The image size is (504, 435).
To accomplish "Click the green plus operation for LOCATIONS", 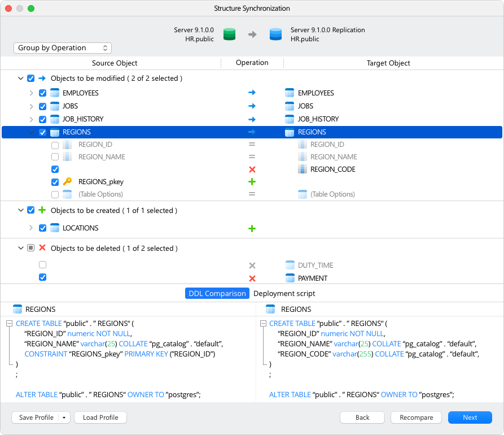I will (252, 228).
